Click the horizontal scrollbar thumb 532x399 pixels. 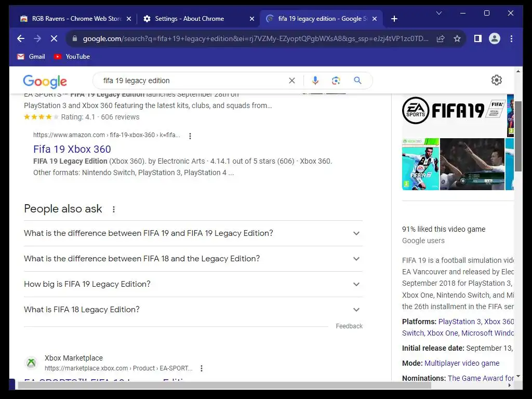(x=224, y=385)
